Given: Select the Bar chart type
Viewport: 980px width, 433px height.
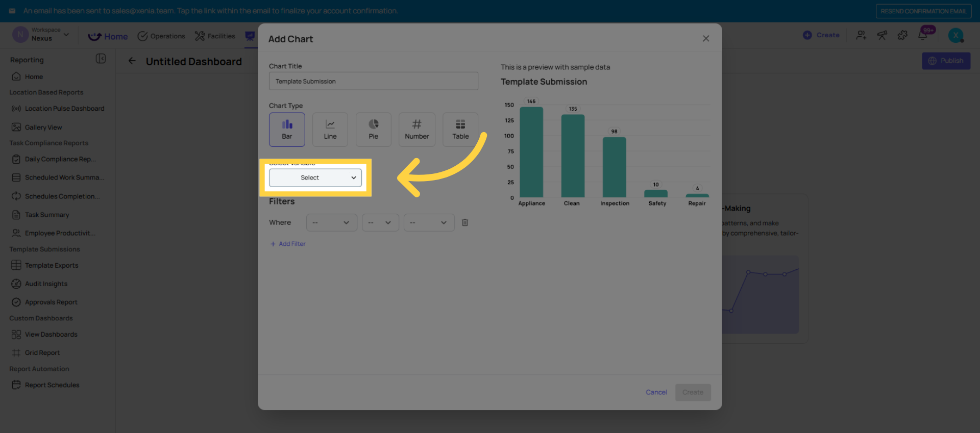Looking at the screenshot, I should [287, 130].
